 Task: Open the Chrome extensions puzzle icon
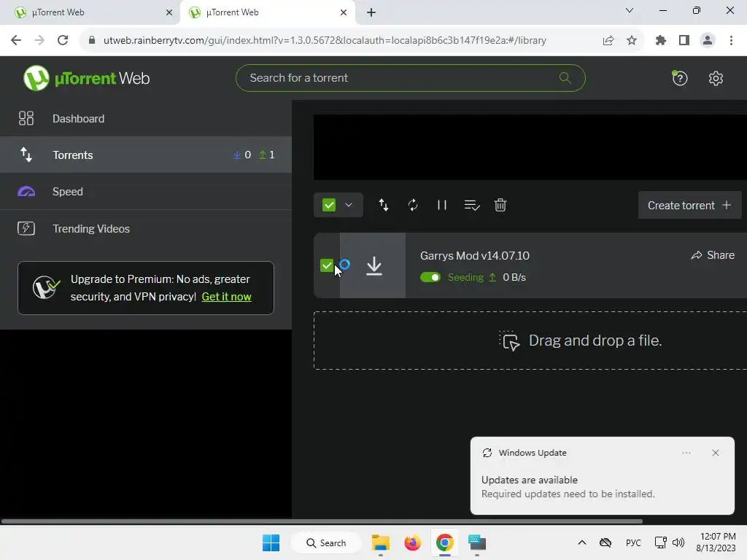(x=661, y=41)
